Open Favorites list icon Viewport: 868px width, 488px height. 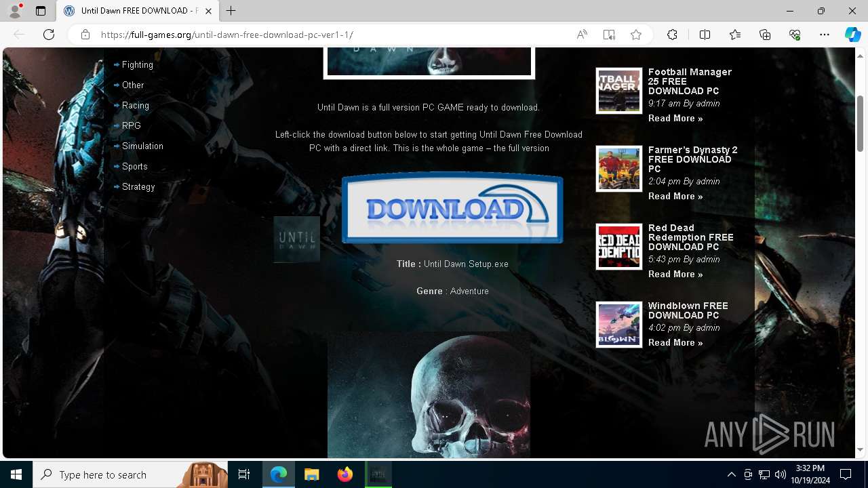tap(735, 35)
